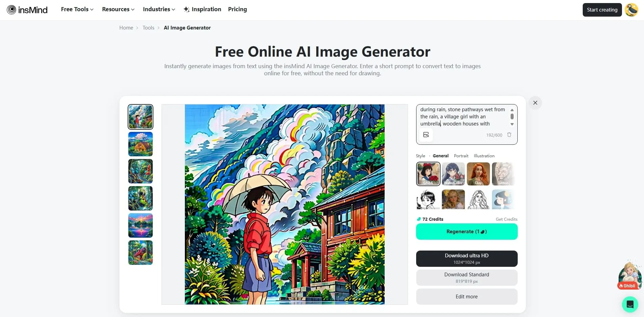The image size is (644, 317).
Task: Close the generator panel with the X
Action: click(x=535, y=103)
